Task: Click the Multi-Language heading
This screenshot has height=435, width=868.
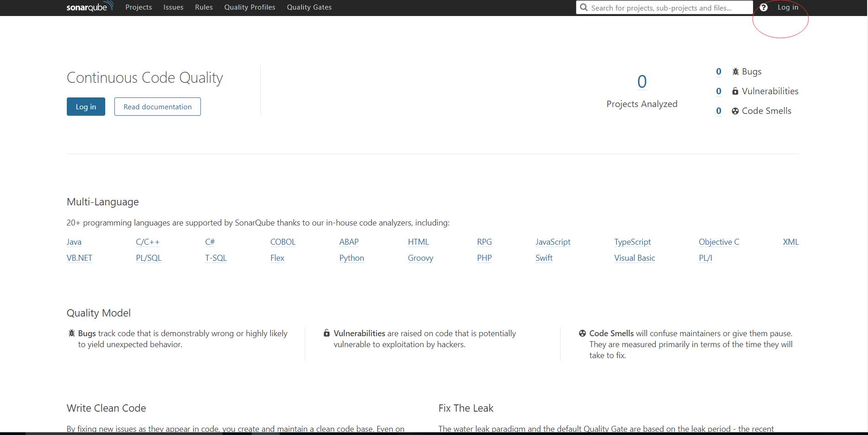Action: (103, 202)
